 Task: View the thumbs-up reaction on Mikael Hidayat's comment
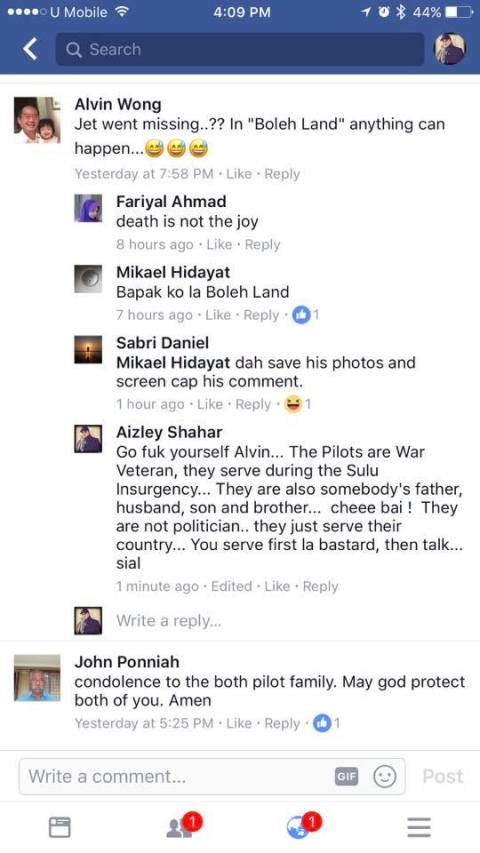pyautogui.click(x=305, y=315)
